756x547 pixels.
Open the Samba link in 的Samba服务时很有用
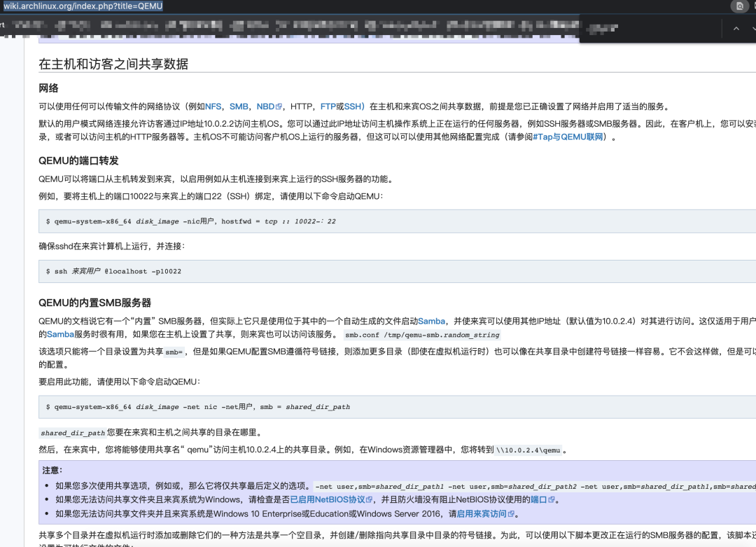click(60, 334)
